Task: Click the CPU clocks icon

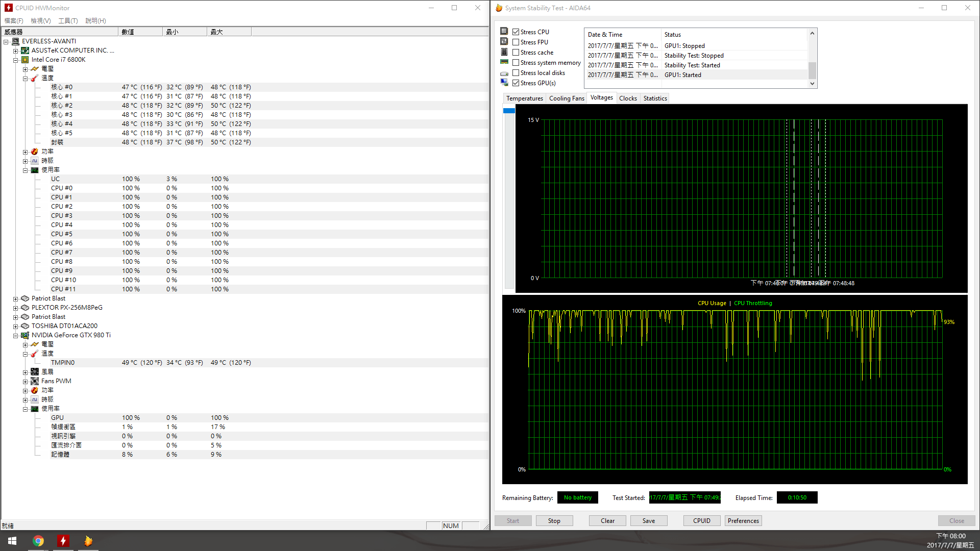Action: [x=35, y=161]
